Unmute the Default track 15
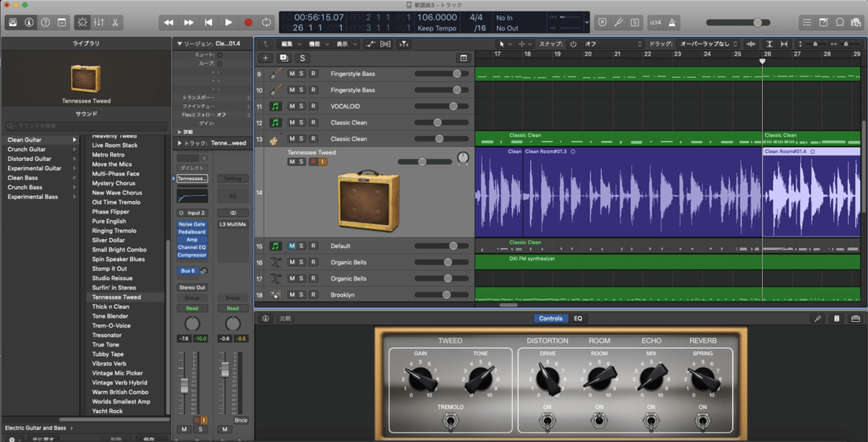 [x=292, y=246]
